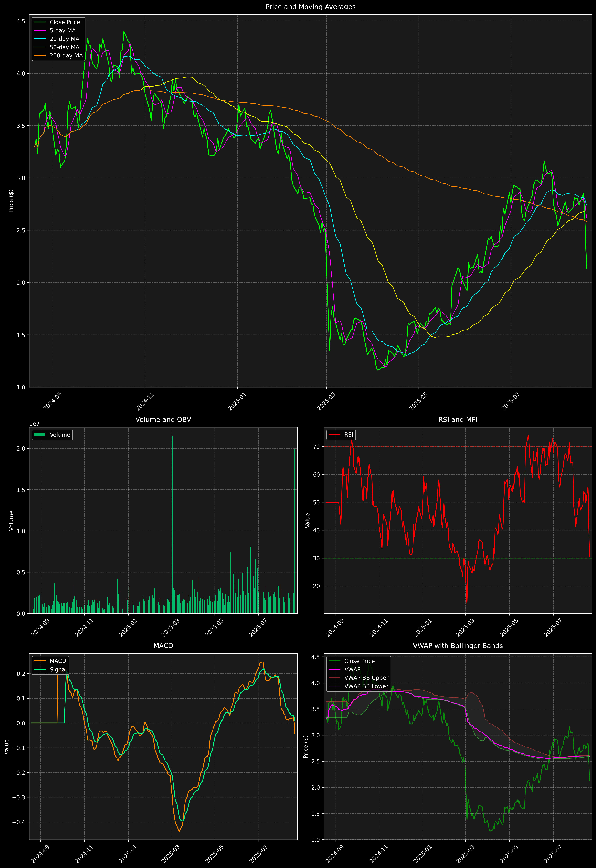Click the green Volume legend swatch

pos(40,435)
